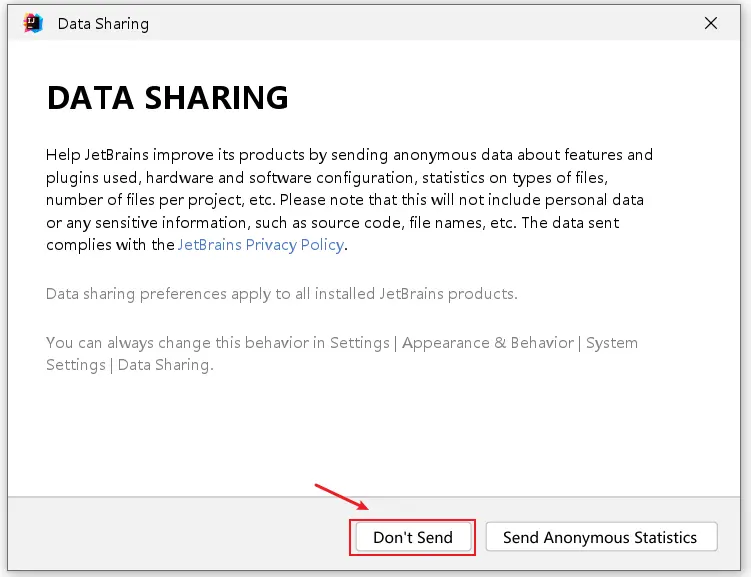Screen dimensions: 751x577
Task: Click the IntelliJ IDEA logo in title bar
Action: pos(33,23)
